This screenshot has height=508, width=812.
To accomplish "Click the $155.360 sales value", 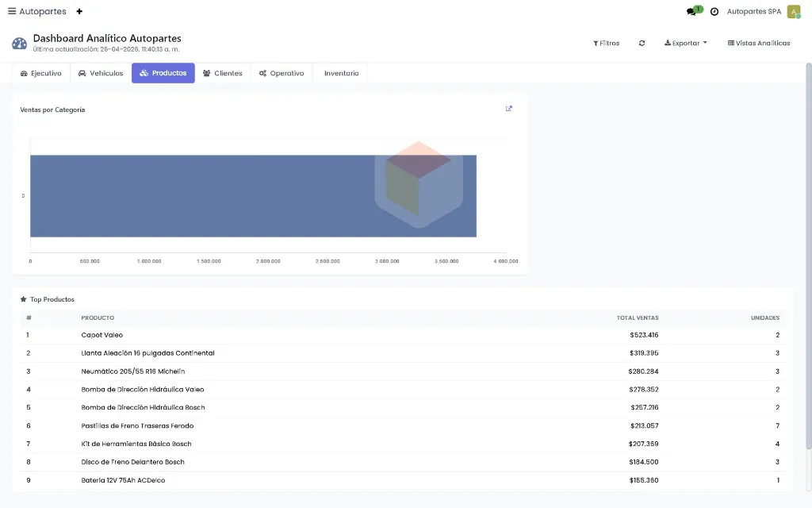I will pos(644,480).
